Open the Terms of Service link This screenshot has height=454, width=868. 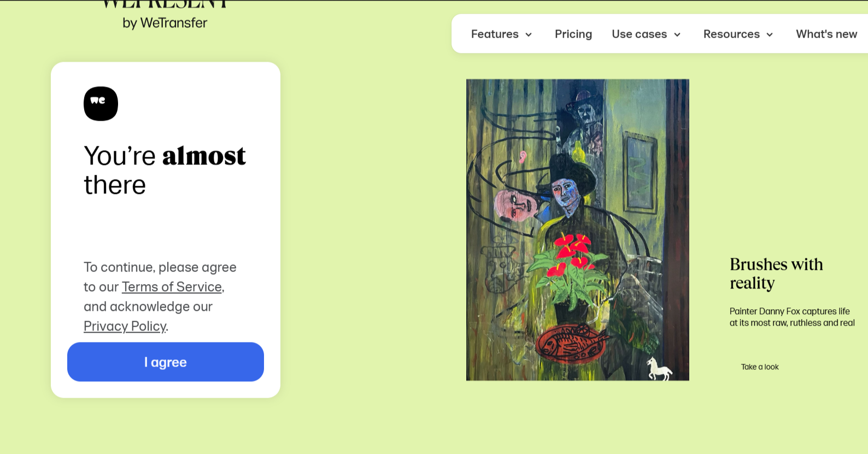172,287
